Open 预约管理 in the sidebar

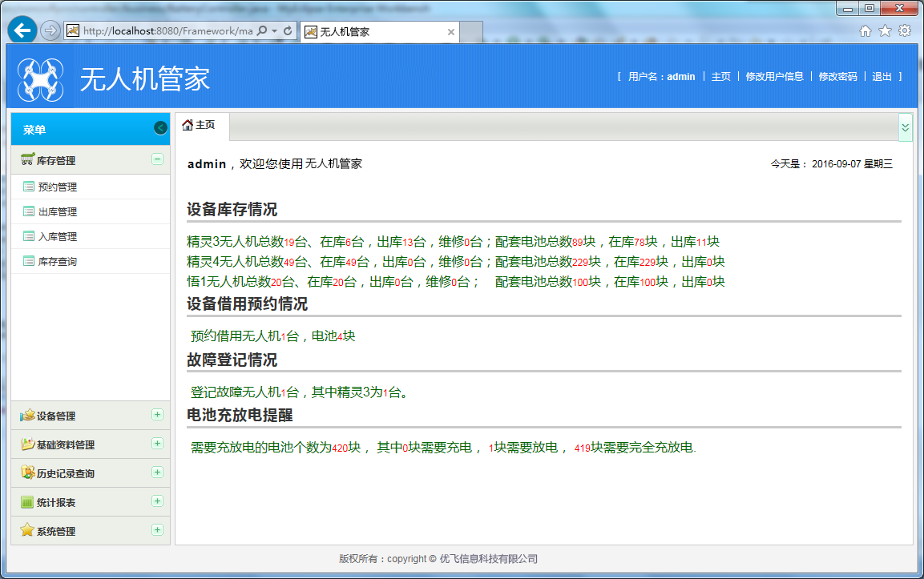pyautogui.click(x=57, y=187)
